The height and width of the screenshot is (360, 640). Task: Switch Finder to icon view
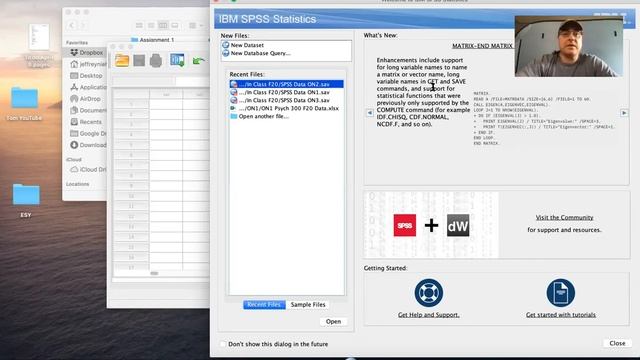(x=139, y=25)
